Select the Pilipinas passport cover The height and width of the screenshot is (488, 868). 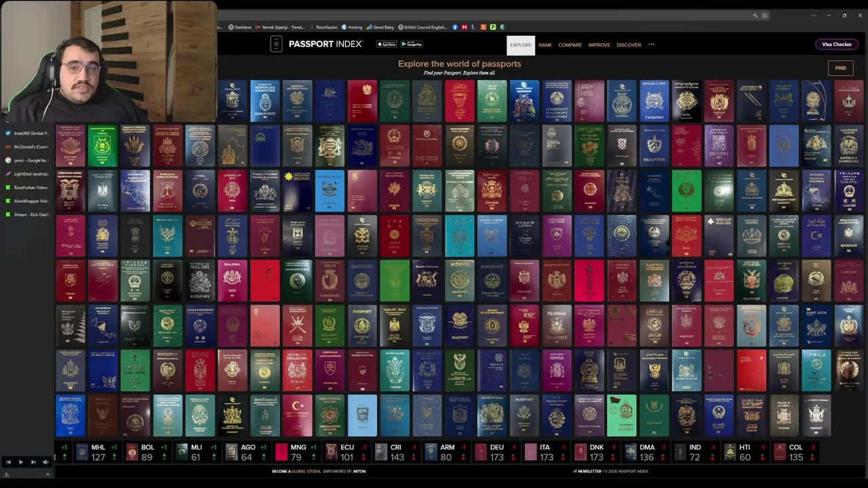pos(557,325)
